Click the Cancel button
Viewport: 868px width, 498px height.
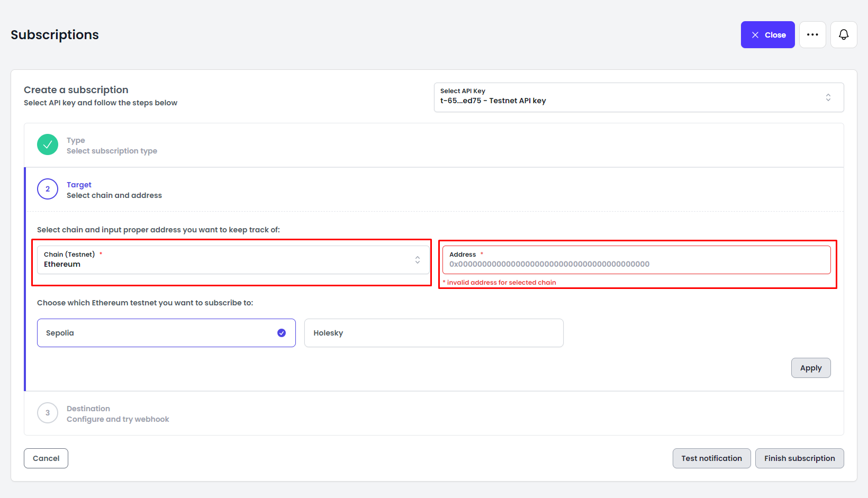pyautogui.click(x=46, y=458)
